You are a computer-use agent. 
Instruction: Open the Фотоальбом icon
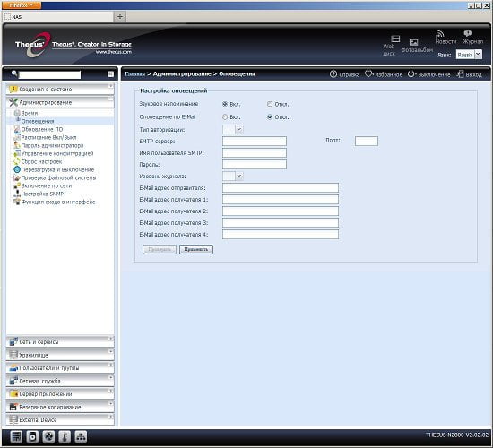pos(413,42)
